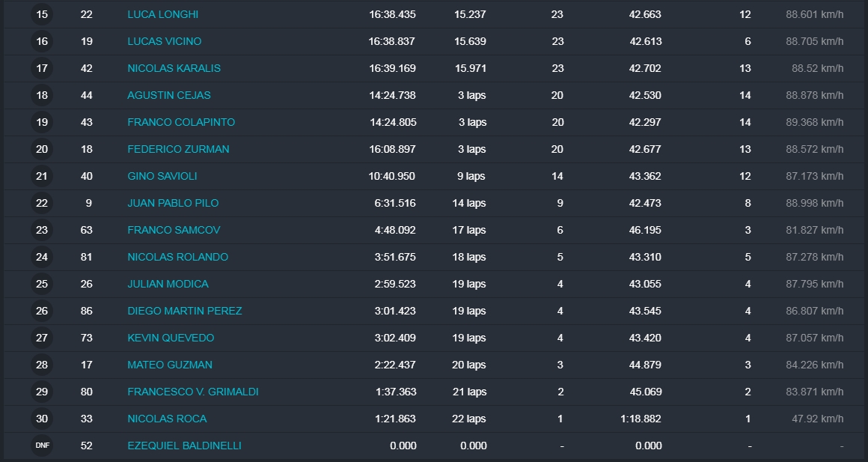
Task: Open FRANCESCO V. GRIMALDI driver page
Action: 193,392
